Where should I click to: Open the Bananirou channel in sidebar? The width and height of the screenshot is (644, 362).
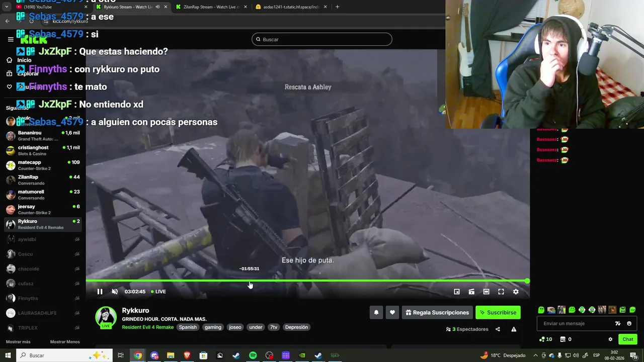click(43, 136)
